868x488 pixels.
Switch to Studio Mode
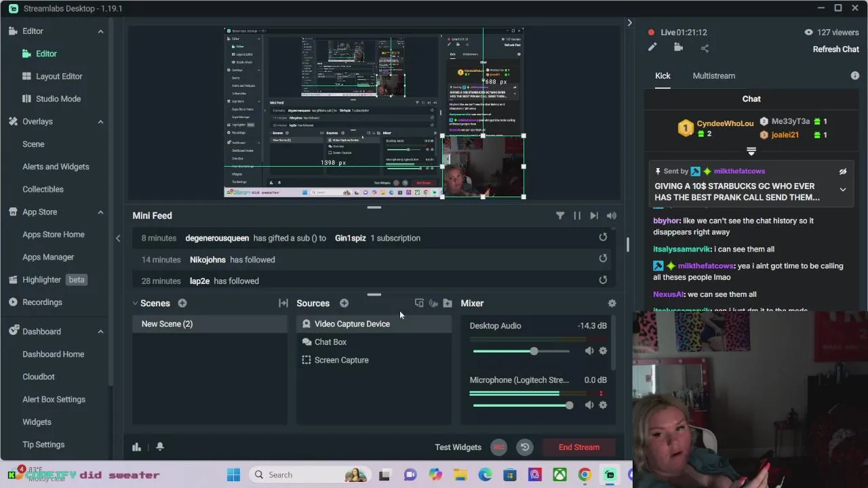click(x=58, y=99)
